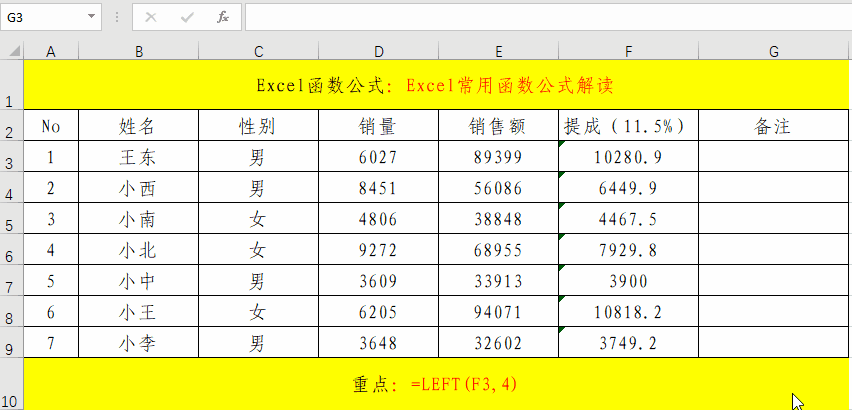
Task: Click the '=LEFT(F3,4)' note cell
Action: (x=436, y=384)
